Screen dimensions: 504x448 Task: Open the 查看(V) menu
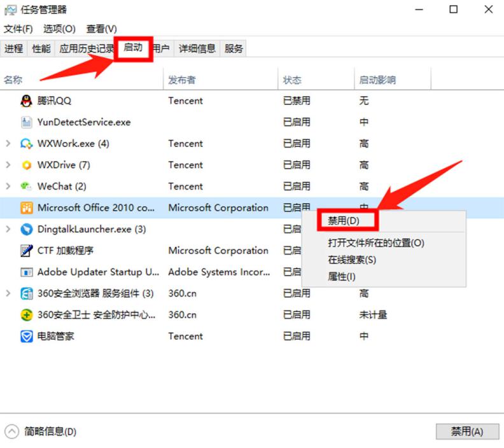(x=102, y=29)
